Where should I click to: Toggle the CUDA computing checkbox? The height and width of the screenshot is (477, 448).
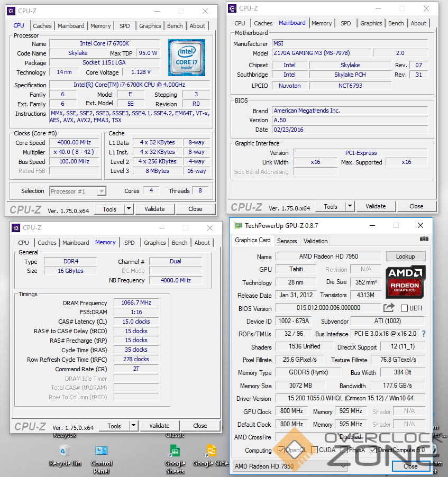(x=315, y=450)
